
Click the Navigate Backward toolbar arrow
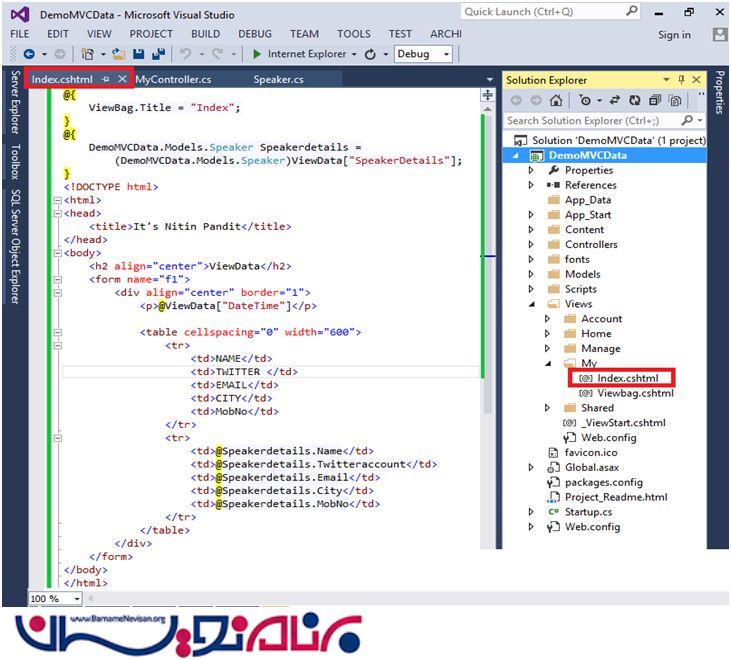(x=29, y=54)
